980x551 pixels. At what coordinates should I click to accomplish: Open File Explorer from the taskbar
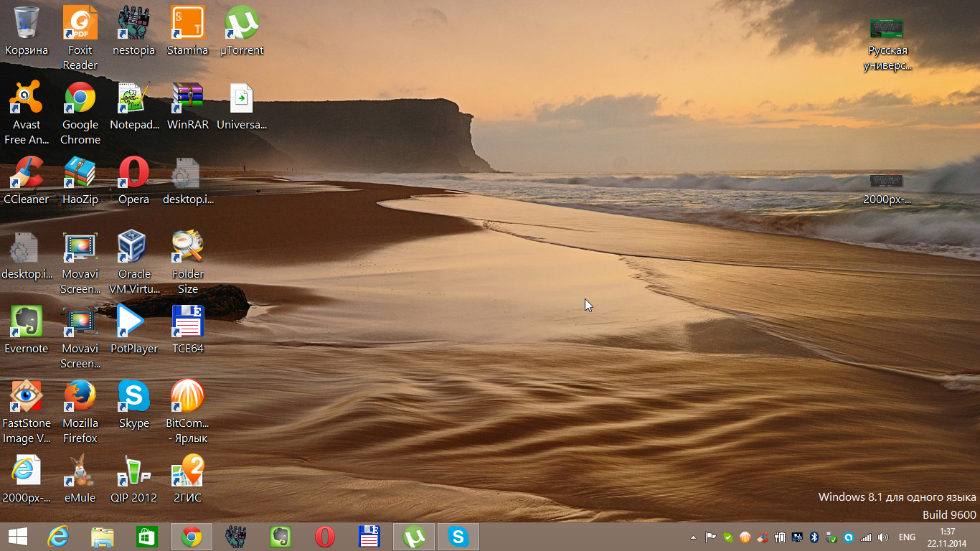(103, 537)
